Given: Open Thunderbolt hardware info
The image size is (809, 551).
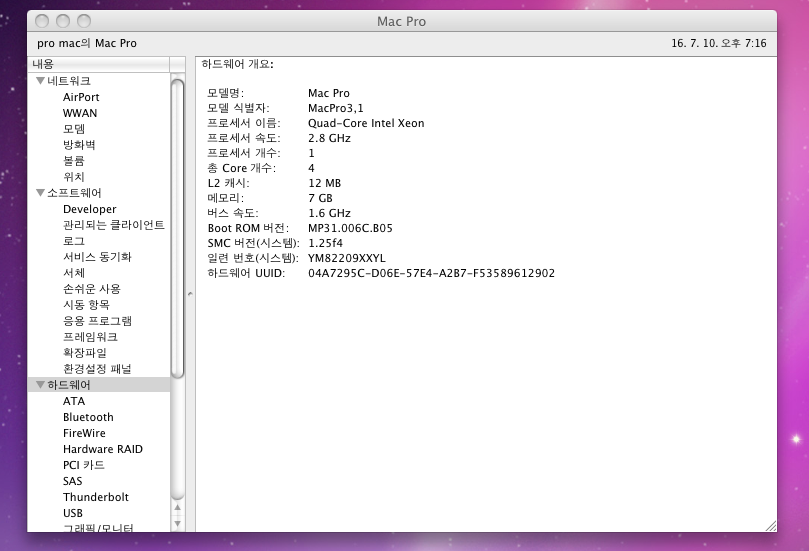Looking at the screenshot, I should point(95,497).
